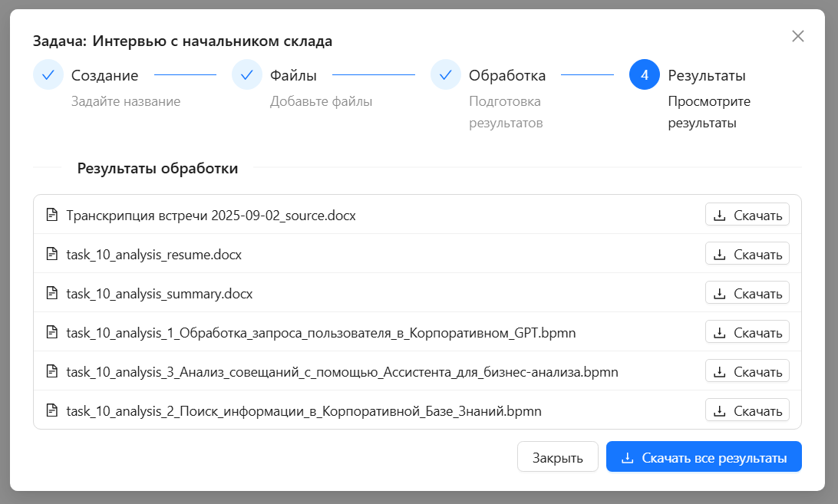838x504 pixels.
Task: Click the Добавьте файлы description text
Action: (322, 101)
